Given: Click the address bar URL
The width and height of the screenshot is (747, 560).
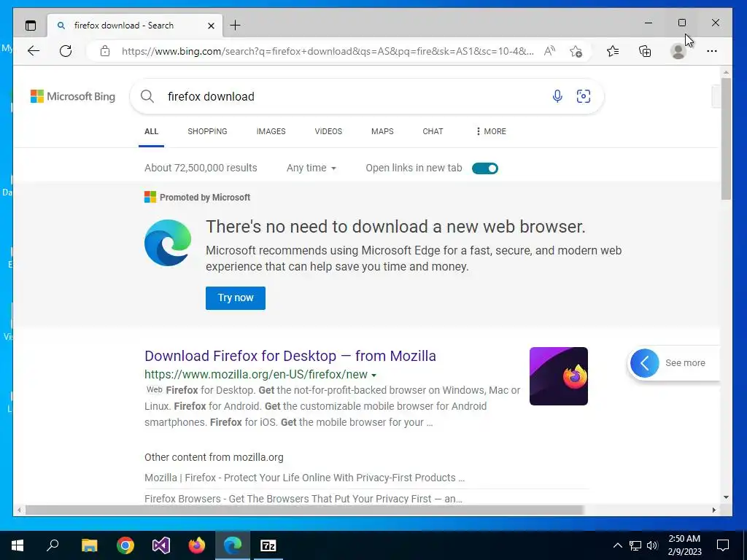Looking at the screenshot, I should point(328,51).
